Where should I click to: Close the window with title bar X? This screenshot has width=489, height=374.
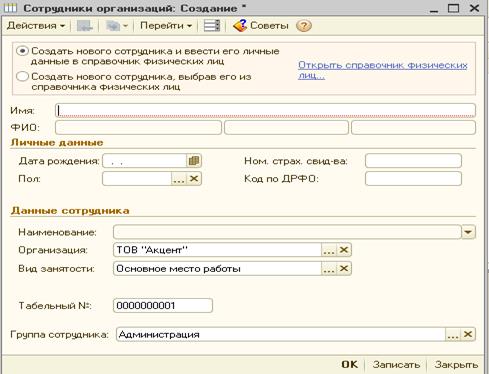474,8
